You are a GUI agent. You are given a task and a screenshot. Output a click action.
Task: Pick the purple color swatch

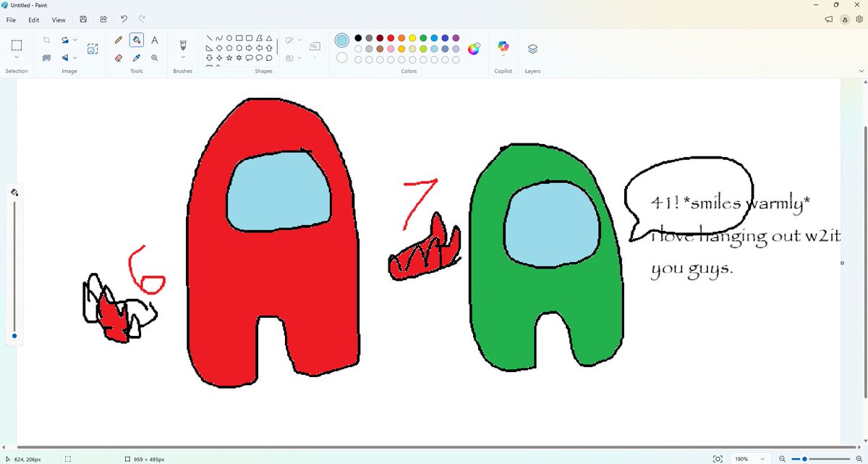pos(456,38)
